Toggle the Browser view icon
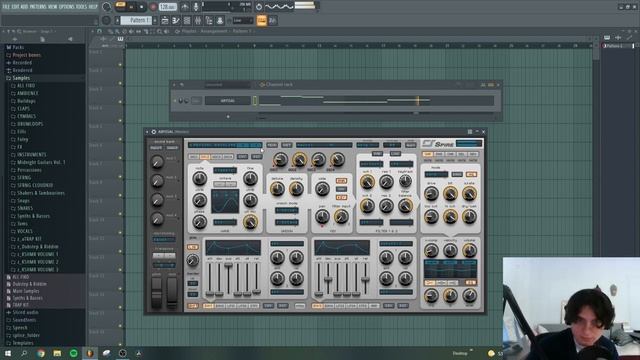Screen dimensions: 640x360 (x=209, y=20)
